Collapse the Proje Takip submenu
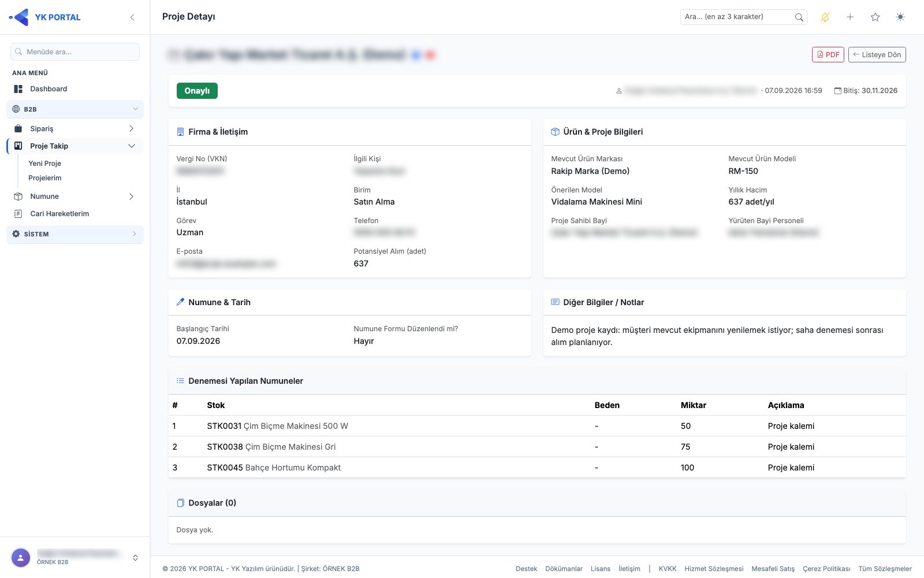This screenshot has width=924, height=578. 75,146
